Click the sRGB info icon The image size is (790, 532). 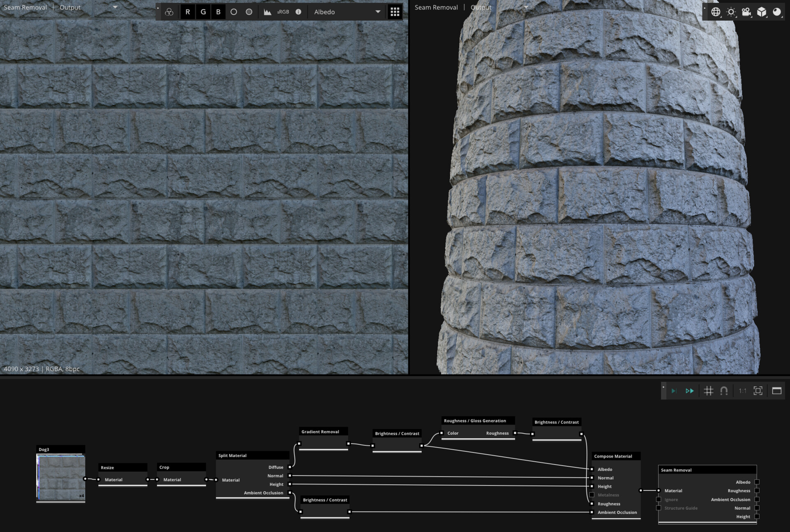298,12
